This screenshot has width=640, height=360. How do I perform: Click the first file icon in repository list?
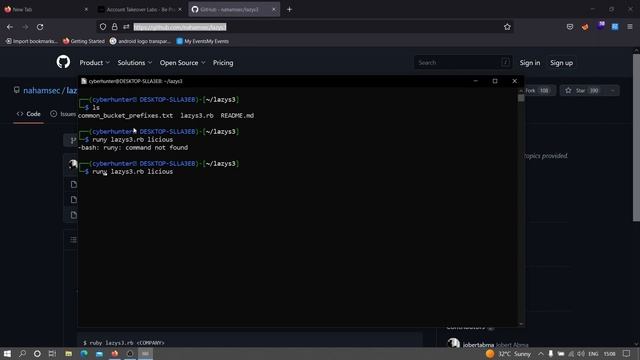click(73, 184)
